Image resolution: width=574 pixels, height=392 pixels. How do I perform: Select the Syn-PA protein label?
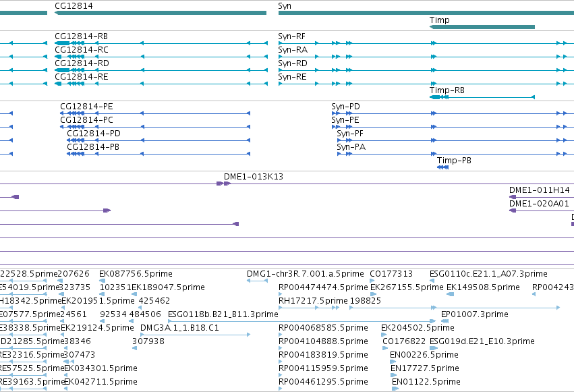(x=351, y=147)
